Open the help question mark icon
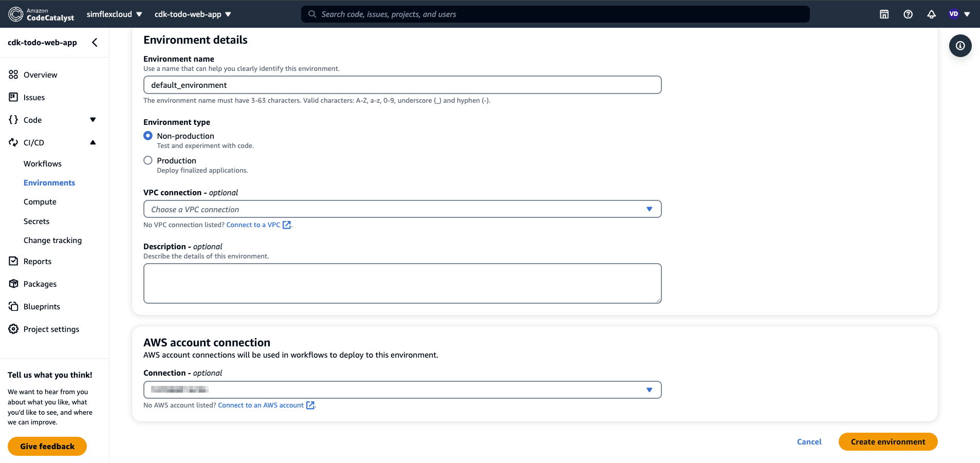Viewport: 980px width, 463px height. pos(908,14)
